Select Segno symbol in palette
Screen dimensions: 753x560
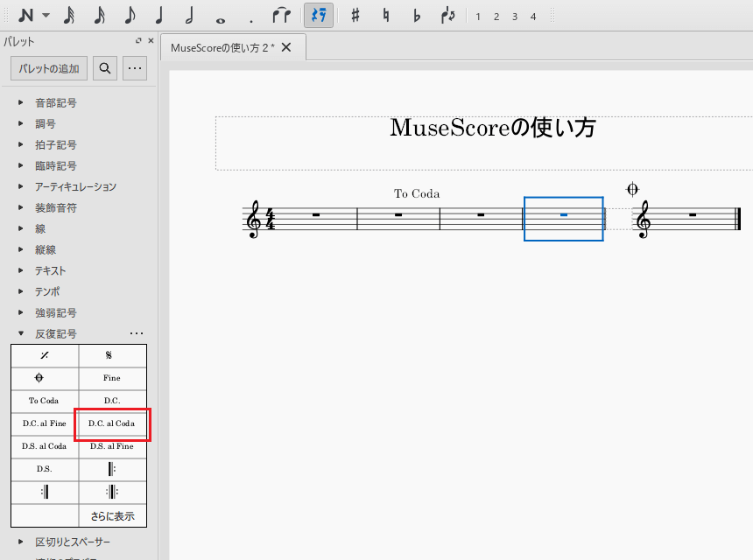113,355
